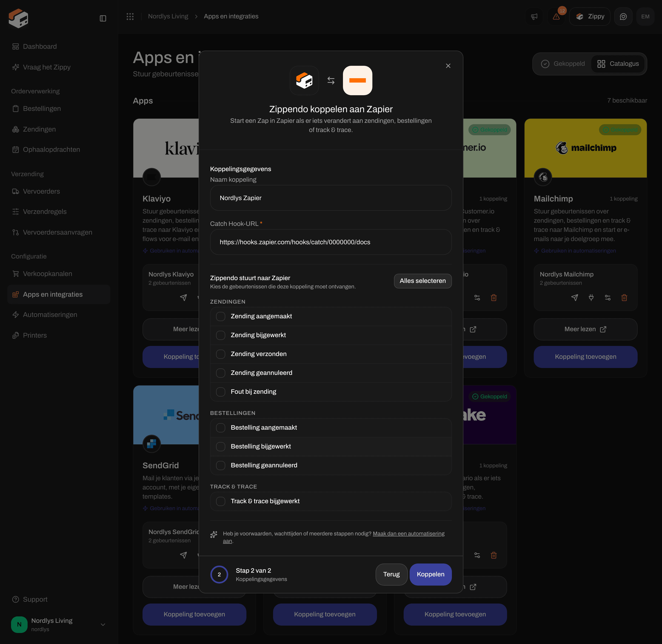Image resolution: width=662 pixels, height=644 pixels.
Task: Check Zending verzonden event
Action: (221, 354)
